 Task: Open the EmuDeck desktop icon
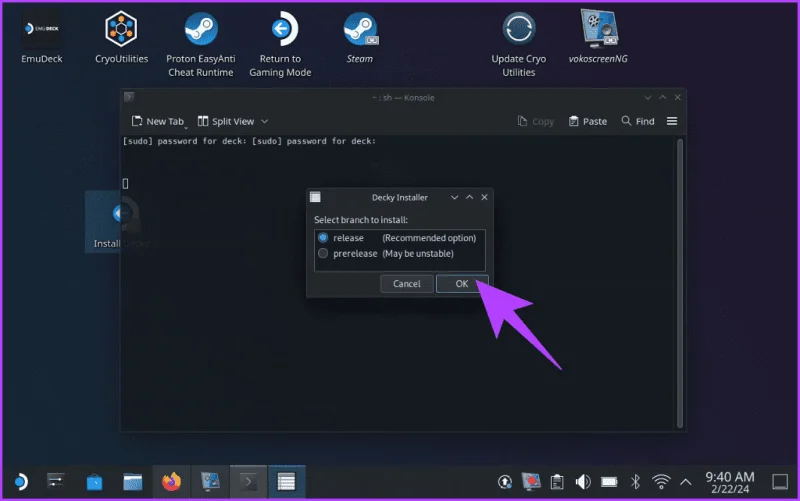[42, 37]
